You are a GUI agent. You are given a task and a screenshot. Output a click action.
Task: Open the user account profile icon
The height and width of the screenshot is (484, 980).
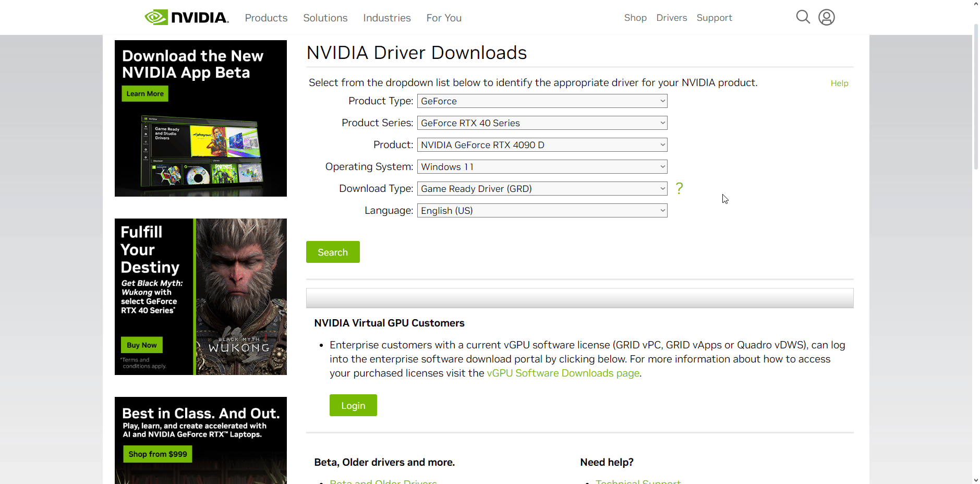(x=826, y=17)
